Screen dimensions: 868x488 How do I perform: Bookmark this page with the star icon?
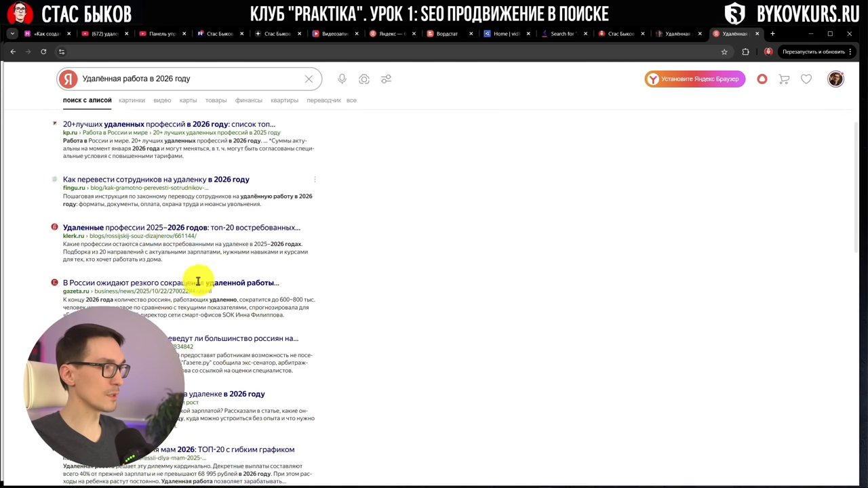pyautogui.click(x=724, y=52)
